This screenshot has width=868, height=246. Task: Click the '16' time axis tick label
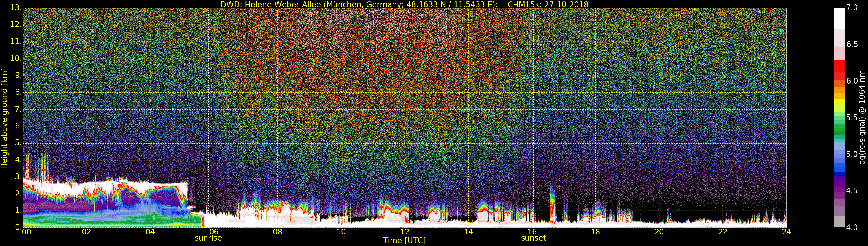click(x=532, y=232)
